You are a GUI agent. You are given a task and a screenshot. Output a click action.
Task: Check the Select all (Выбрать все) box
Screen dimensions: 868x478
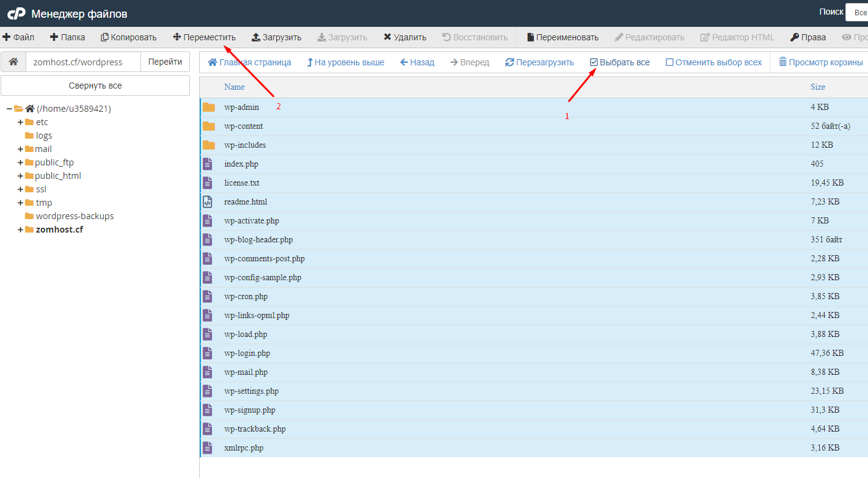594,62
